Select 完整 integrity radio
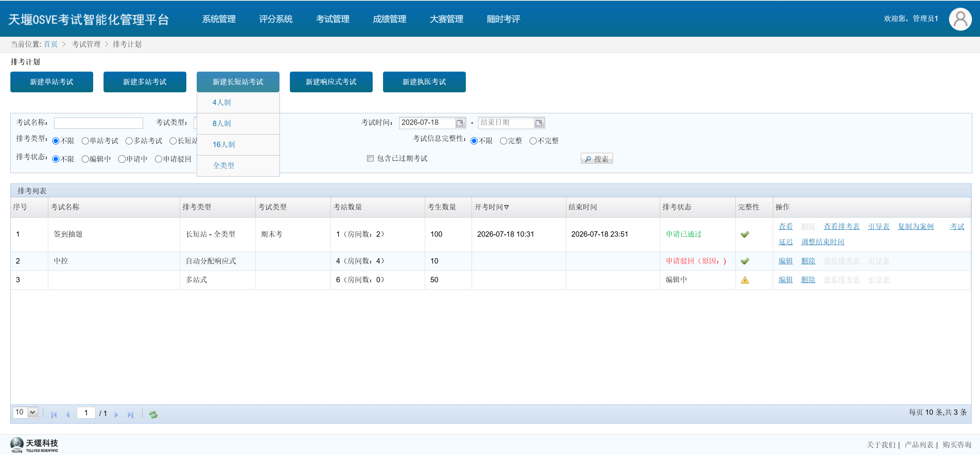Image resolution: width=980 pixels, height=455 pixels. point(503,141)
